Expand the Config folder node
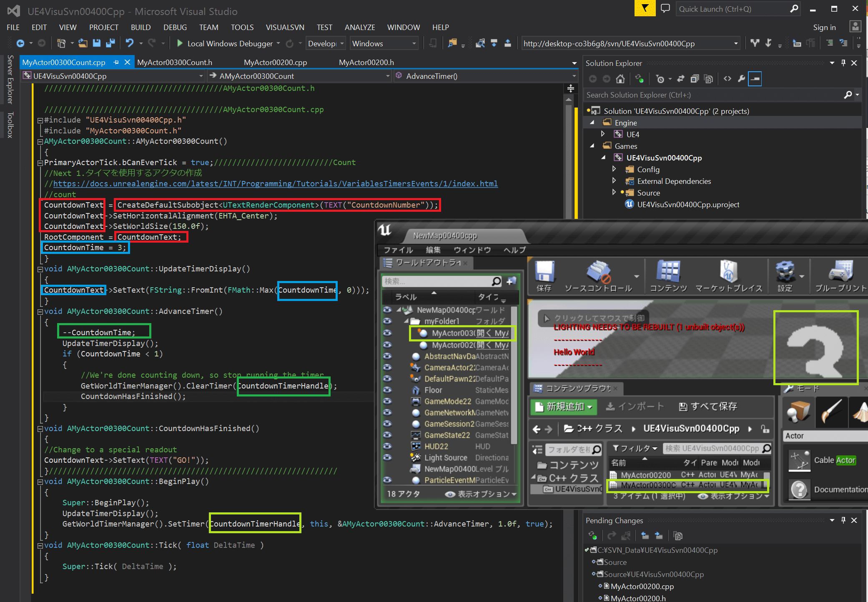The width and height of the screenshot is (868, 602). coord(614,169)
